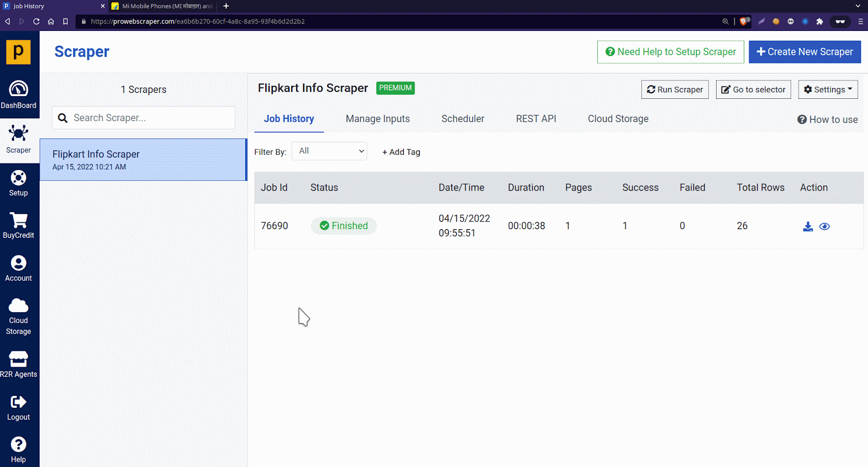Viewport: 868px width, 467px height.
Task: Switch to the Job History tab
Action: coord(289,119)
